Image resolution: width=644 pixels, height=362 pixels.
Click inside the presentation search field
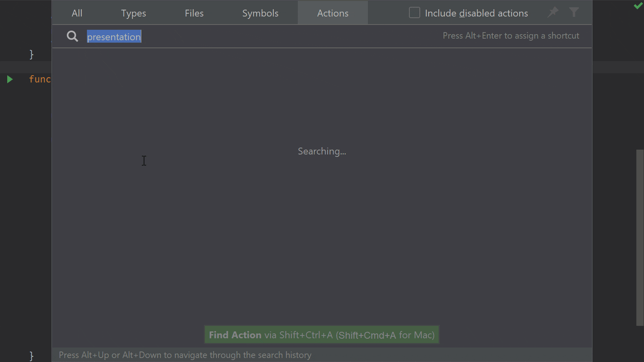point(114,36)
